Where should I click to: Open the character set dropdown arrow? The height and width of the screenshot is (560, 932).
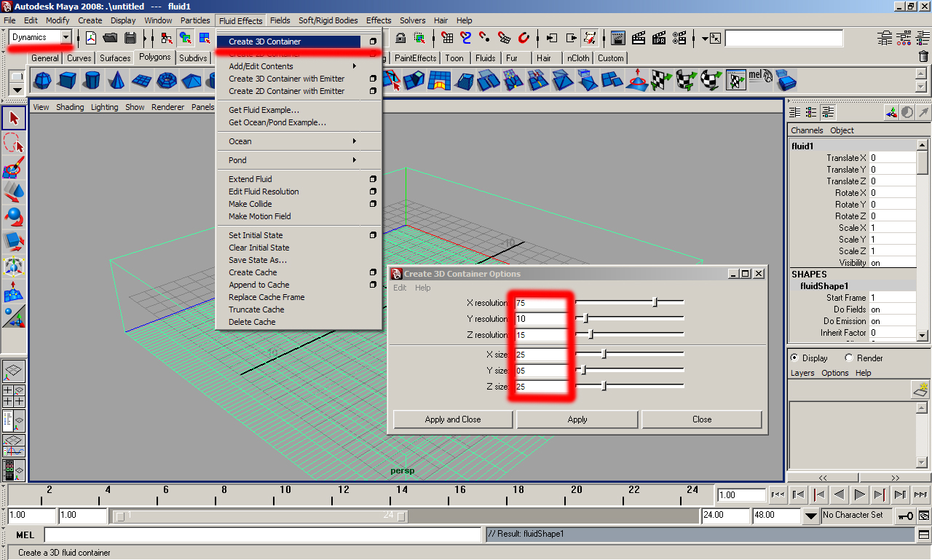pos(811,516)
